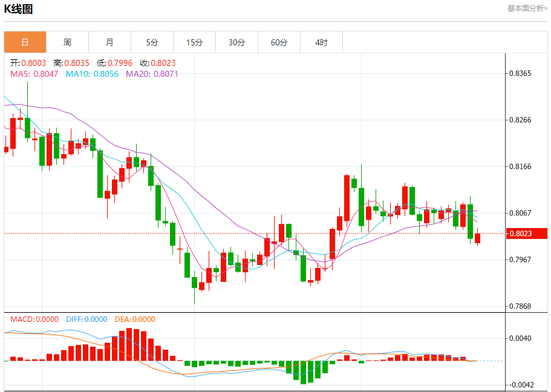Viewport: 551px width, 392px height.
Task: Open the 60分 timeframe tab
Action: coord(279,42)
